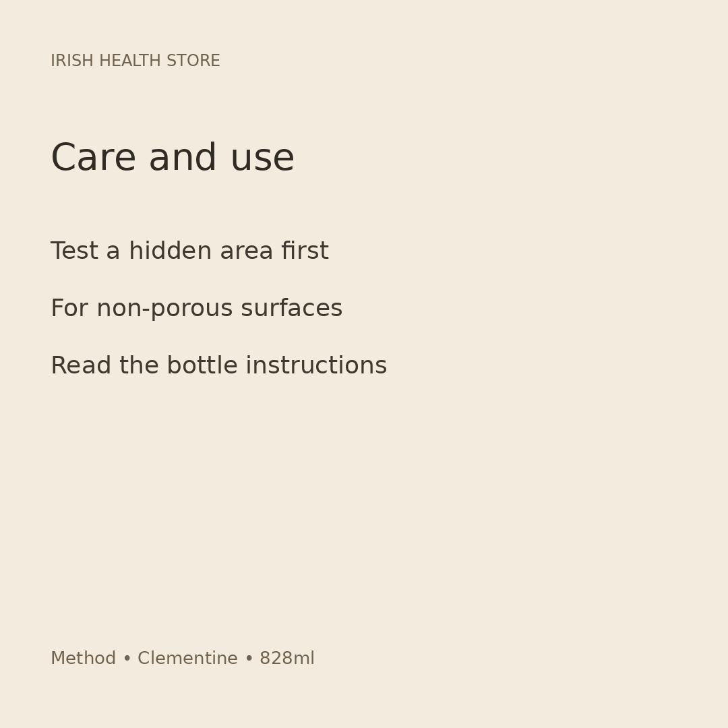Click the word hidden in the first tip
This screenshot has height=728, width=728.
pyautogui.click(x=171, y=251)
